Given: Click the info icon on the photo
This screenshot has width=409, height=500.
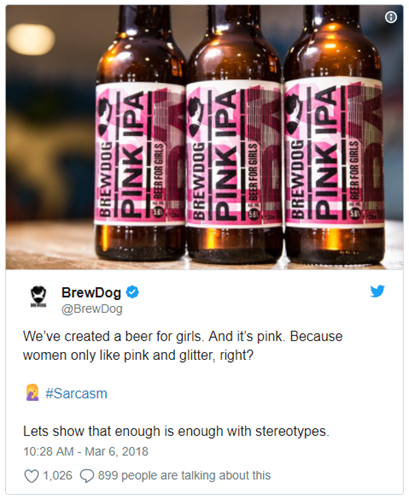Looking at the screenshot, I should (x=391, y=17).
